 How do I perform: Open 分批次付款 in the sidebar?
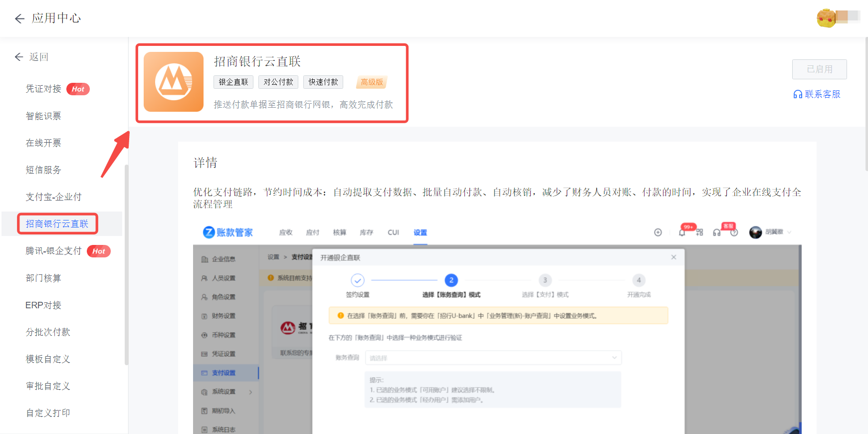coord(48,332)
